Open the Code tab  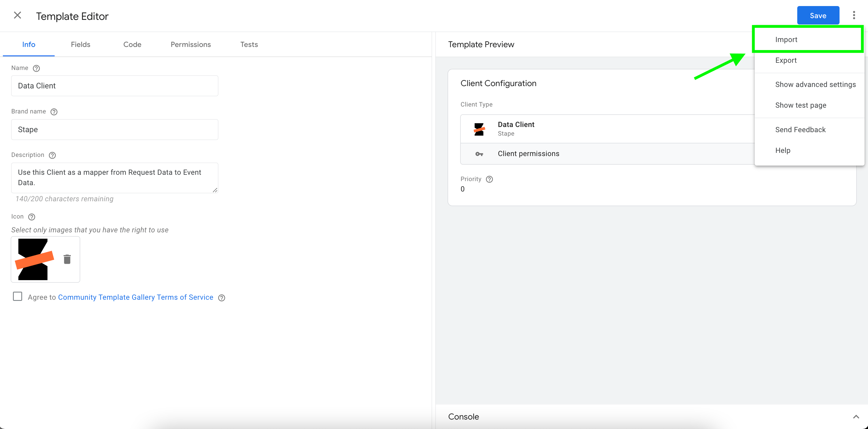[132, 45]
